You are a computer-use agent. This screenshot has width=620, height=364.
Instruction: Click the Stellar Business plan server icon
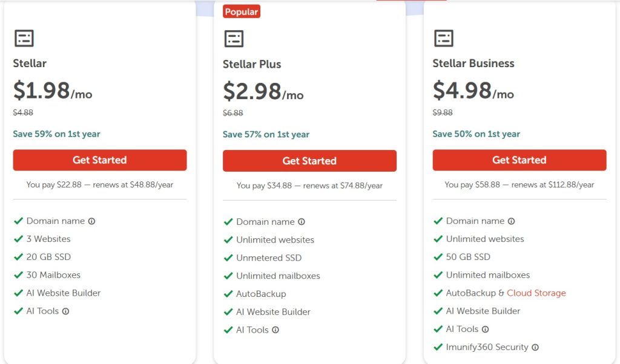pyautogui.click(x=444, y=38)
